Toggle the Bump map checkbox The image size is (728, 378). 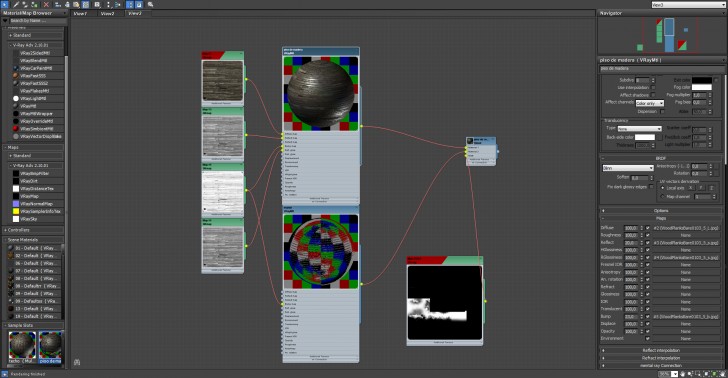coord(648,316)
